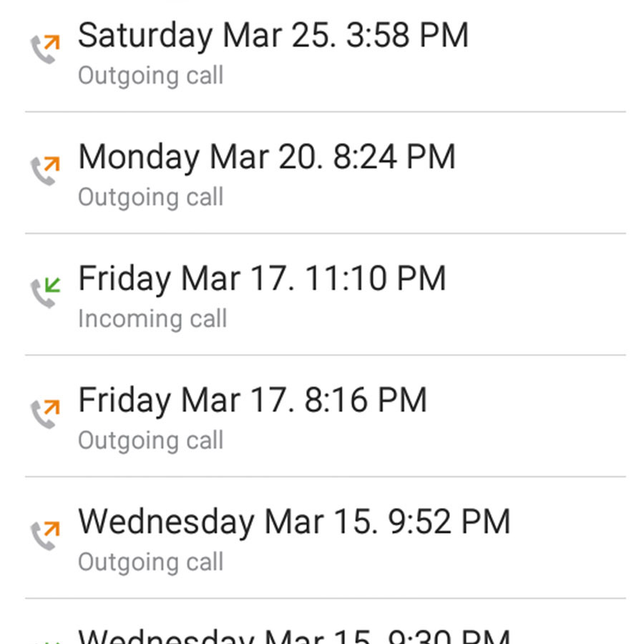
Task: Click "Outgoing call" label under Monday Mar 20
Action: pyautogui.click(x=150, y=197)
